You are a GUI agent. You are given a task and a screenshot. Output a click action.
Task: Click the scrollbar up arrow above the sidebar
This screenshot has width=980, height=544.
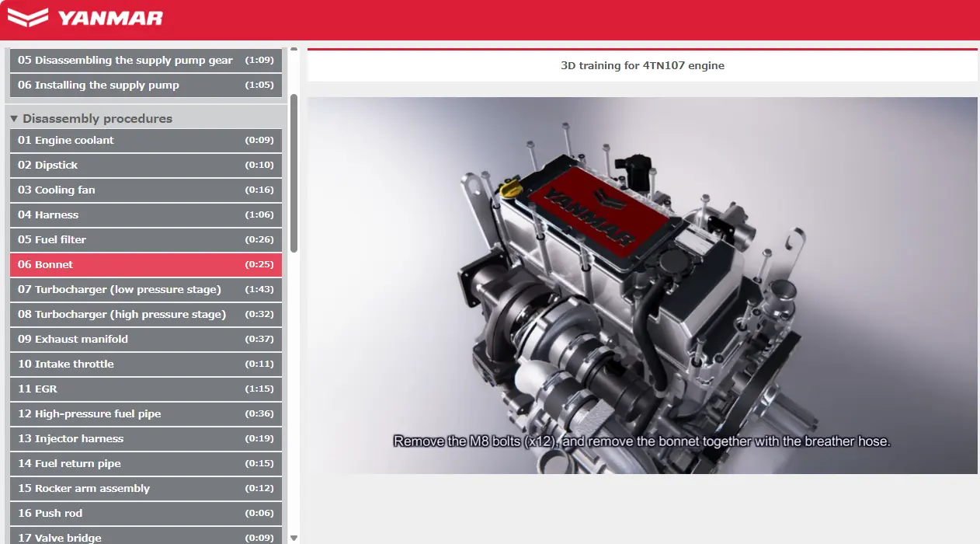click(294, 49)
